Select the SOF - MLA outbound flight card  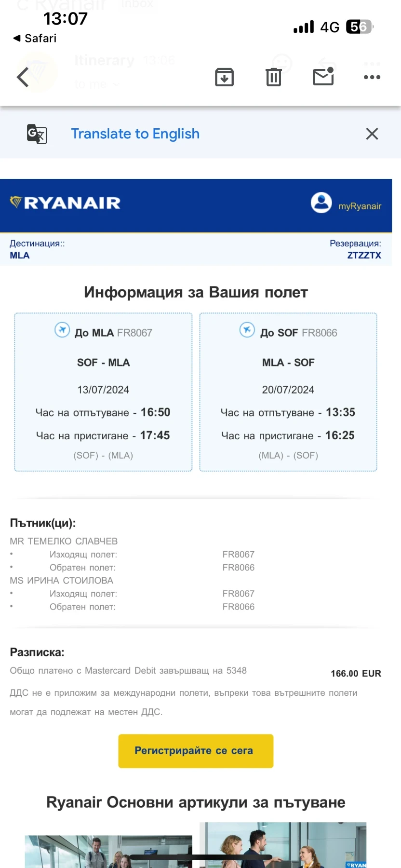click(103, 392)
